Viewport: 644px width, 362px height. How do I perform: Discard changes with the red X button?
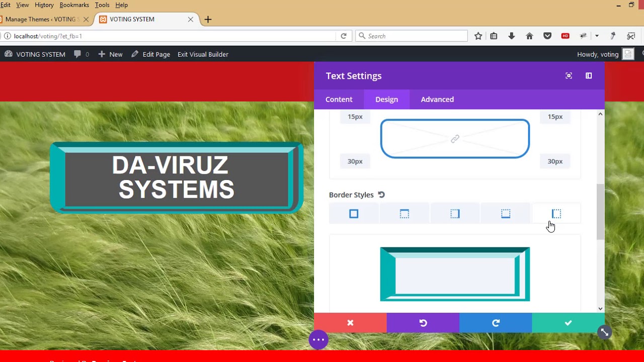(x=350, y=323)
